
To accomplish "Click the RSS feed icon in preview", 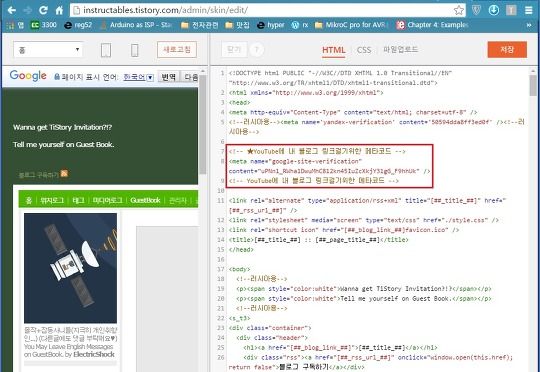I will pyautogui.click(x=64, y=173).
